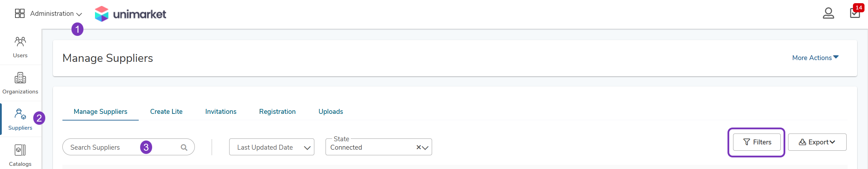
Task: Click the search magnifier icon
Action: click(x=184, y=148)
